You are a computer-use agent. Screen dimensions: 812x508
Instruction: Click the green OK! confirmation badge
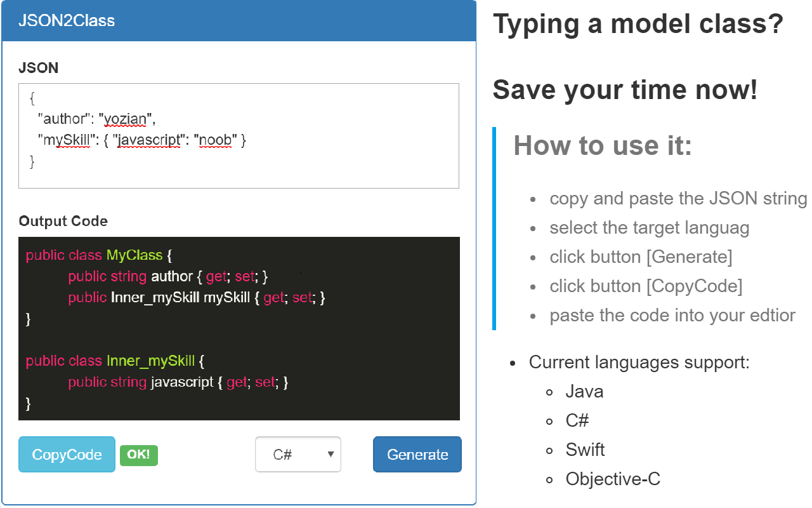pos(138,455)
